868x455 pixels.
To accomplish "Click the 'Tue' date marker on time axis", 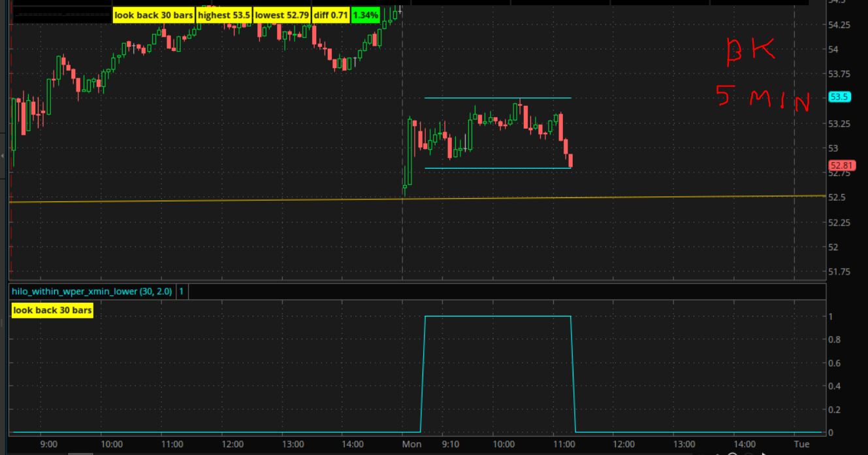I will tap(801, 445).
